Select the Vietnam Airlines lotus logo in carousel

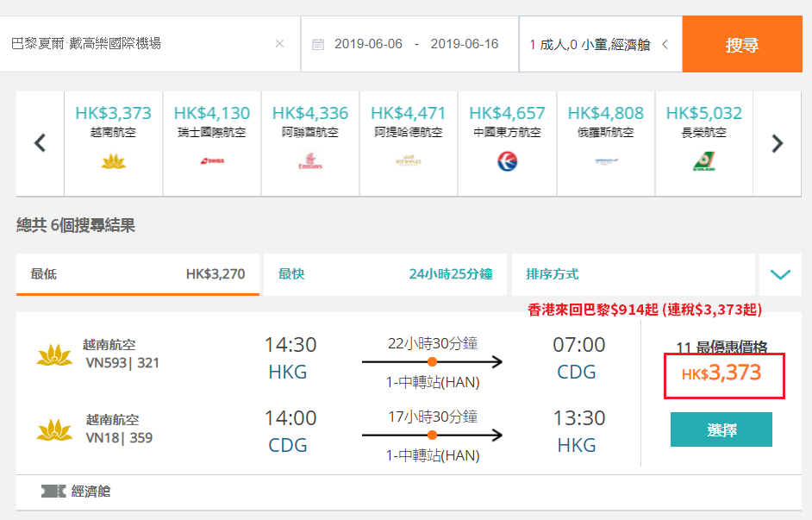(x=114, y=161)
